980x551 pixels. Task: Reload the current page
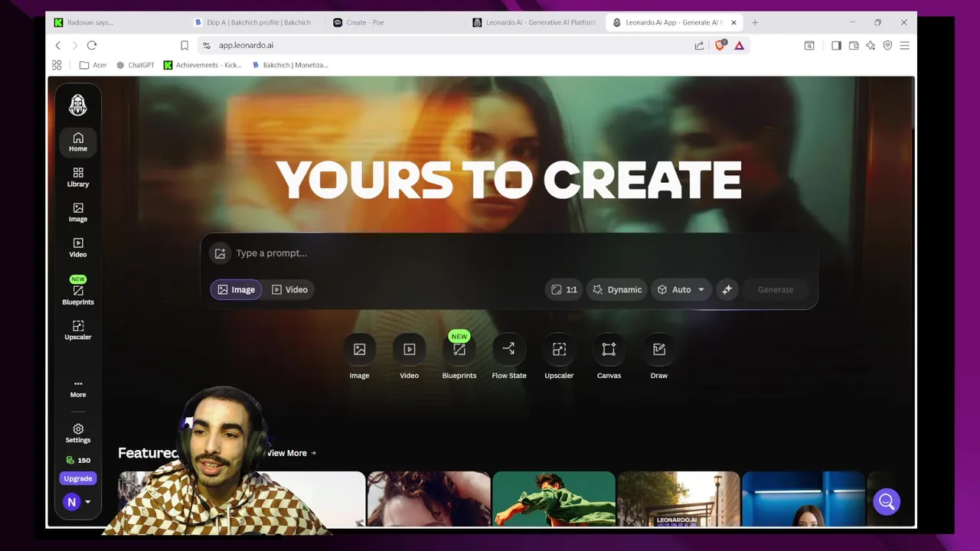pyautogui.click(x=92, y=45)
